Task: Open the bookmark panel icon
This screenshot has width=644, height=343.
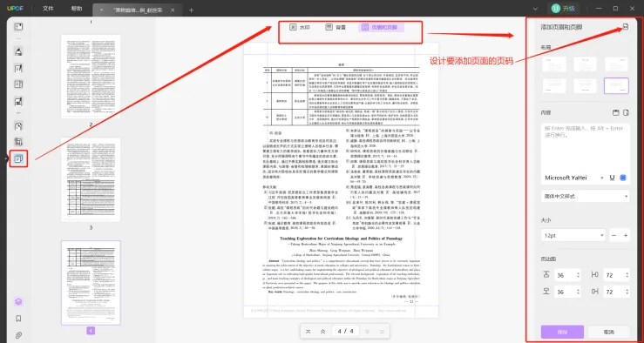Action: 18,319
